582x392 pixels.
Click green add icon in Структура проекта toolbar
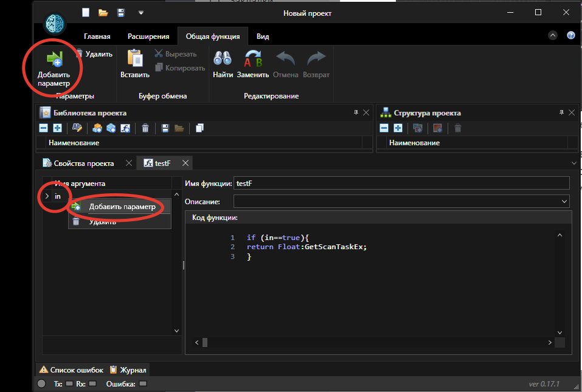coord(418,128)
